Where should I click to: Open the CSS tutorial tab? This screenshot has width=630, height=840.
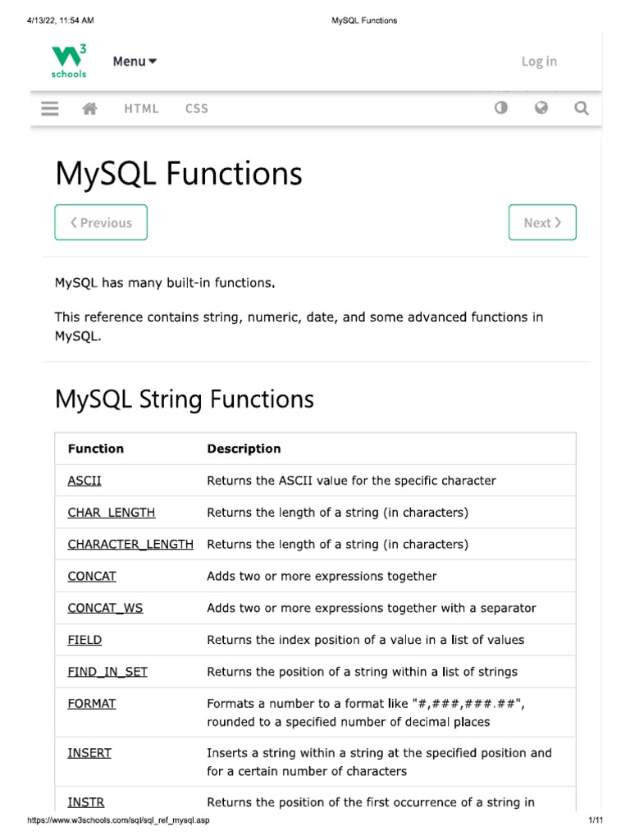click(197, 108)
